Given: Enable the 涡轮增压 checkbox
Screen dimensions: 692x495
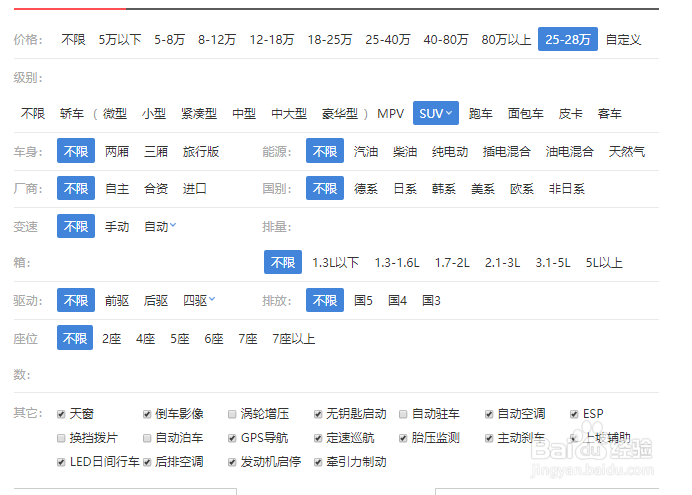Looking at the screenshot, I should click(232, 414).
